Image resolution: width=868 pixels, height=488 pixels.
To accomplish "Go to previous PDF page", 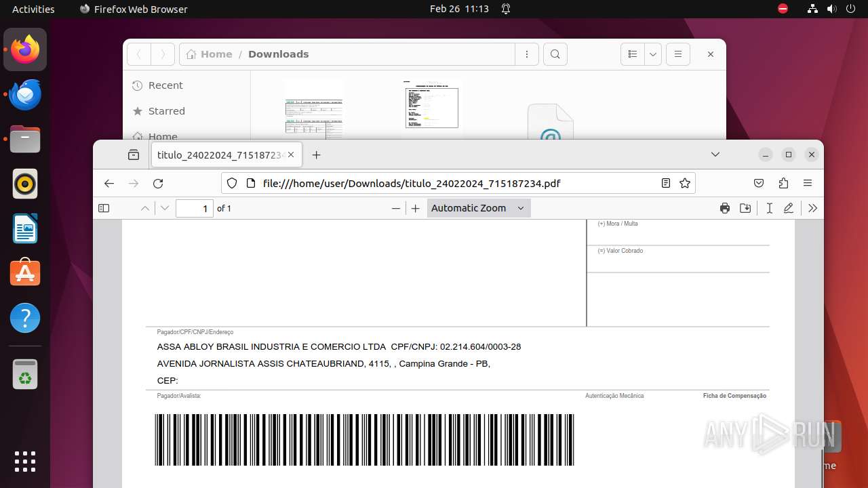I will (145, 208).
